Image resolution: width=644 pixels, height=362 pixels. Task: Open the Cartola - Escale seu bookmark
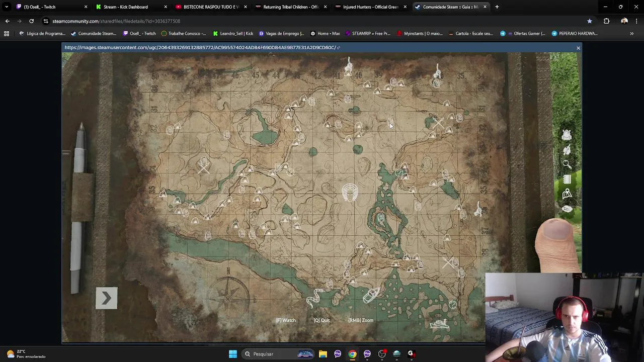(470, 34)
